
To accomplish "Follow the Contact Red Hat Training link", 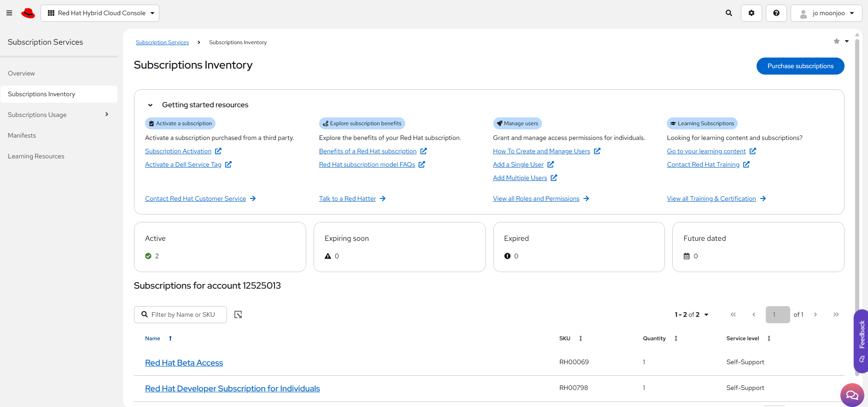I will [x=703, y=164].
